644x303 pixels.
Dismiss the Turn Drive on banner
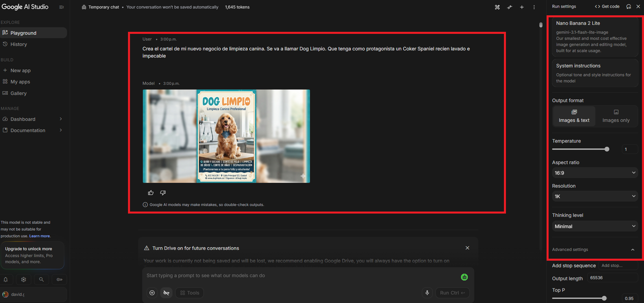(467, 248)
